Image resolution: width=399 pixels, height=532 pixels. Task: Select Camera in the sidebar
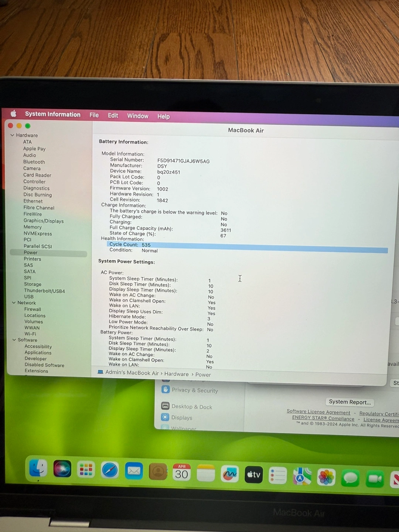[x=32, y=168]
